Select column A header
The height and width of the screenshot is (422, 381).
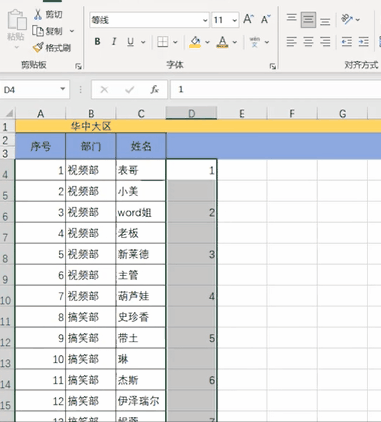40,114
